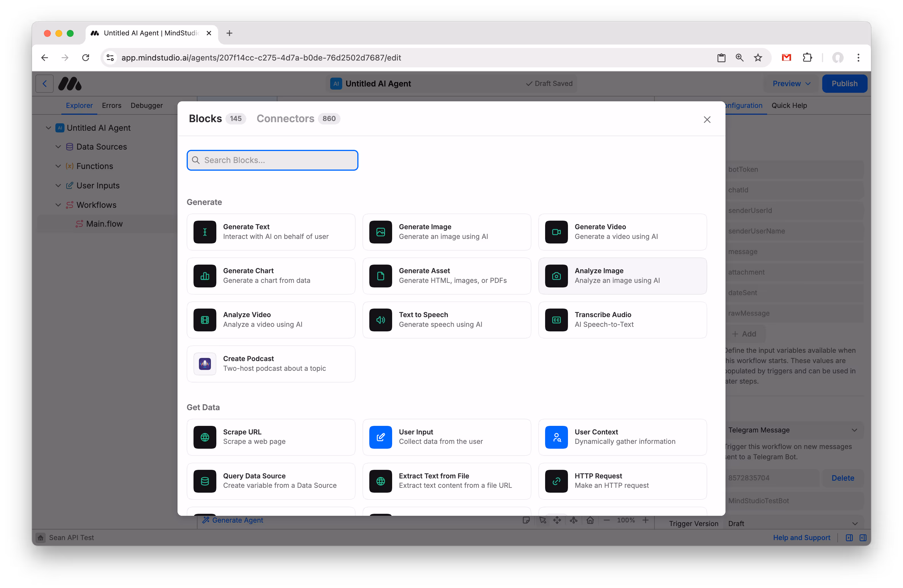Open the sticky note tool on the canvas toolbar
The width and height of the screenshot is (903, 588).
coord(526,520)
